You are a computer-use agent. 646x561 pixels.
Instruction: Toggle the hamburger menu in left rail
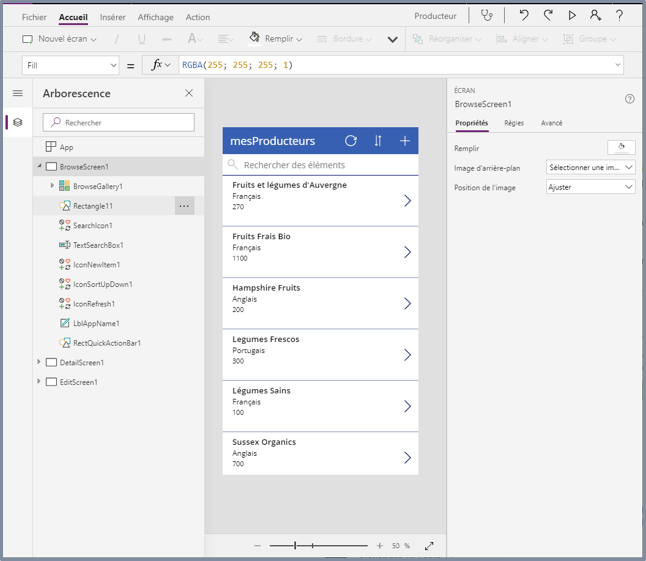point(18,94)
